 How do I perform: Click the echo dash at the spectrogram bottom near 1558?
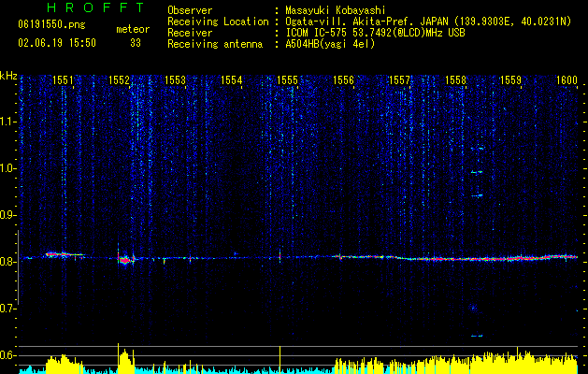(x=477, y=336)
